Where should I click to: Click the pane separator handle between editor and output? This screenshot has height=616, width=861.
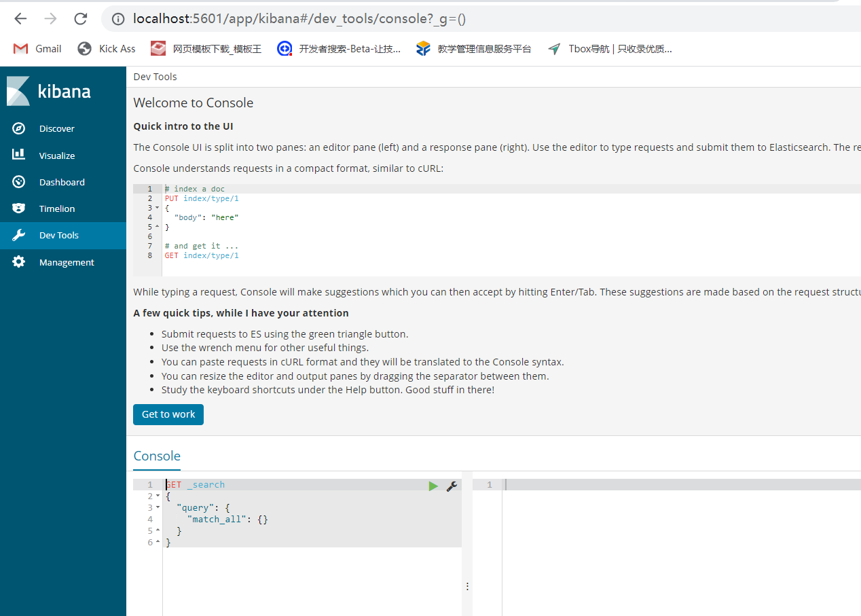(467, 585)
